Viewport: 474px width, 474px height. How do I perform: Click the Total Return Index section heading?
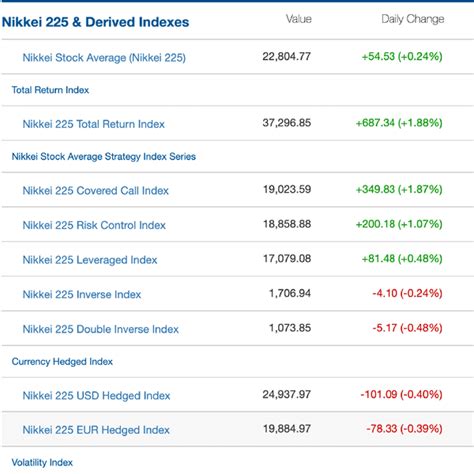pos(50,90)
